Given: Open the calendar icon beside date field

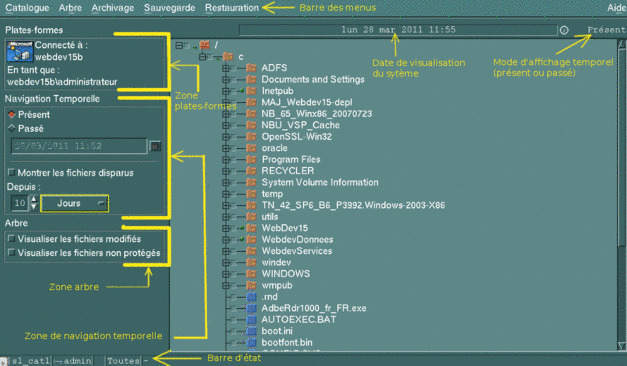Looking at the screenshot, I should 155,146.
